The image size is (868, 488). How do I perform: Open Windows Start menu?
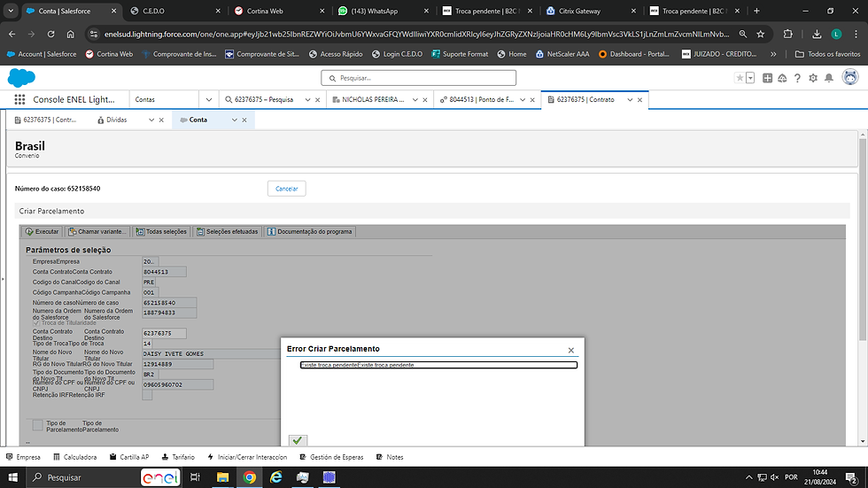point(12,477)
